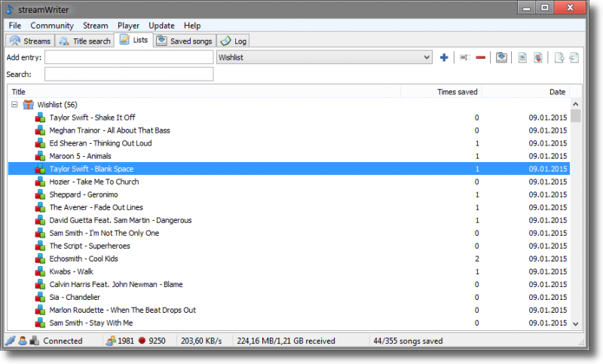Screen dimensions: 603x364
Task: Click the plug connection icon in status bar
Action: [11, 341]
